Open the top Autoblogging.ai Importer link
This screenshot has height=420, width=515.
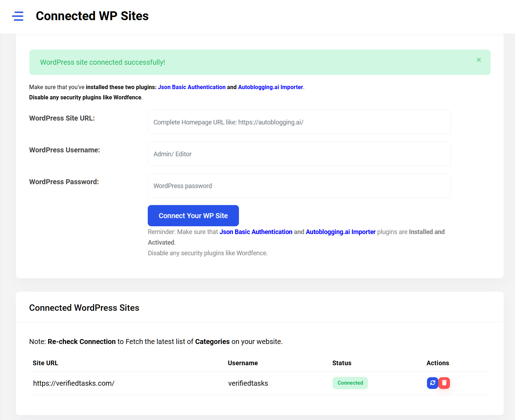(270, 87)
